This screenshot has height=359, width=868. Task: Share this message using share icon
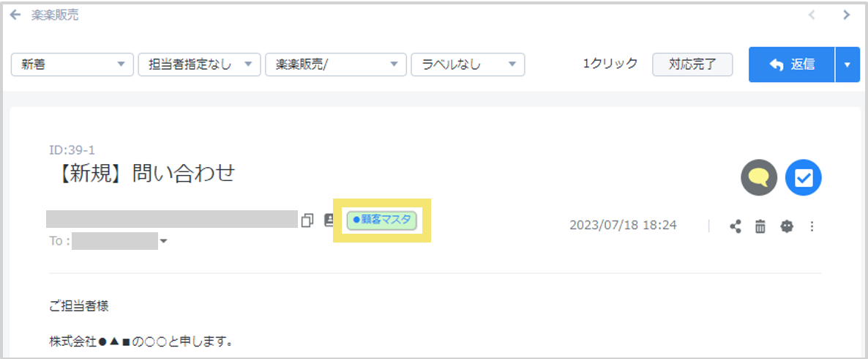[736, 226]
